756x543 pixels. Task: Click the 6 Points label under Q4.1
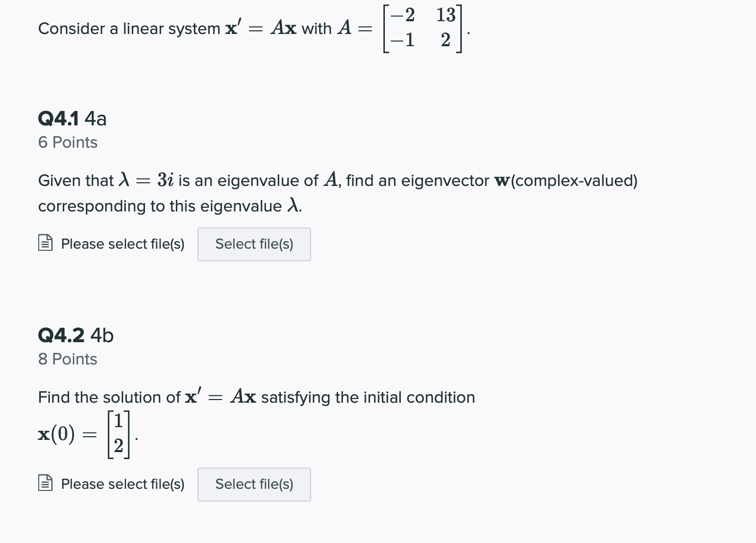(67, 142)
